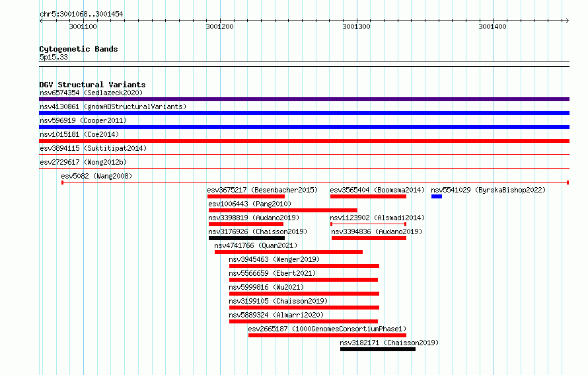The image size is (588, 375).
Task: Select the purple nsv6574354 variant bar
Action: click(304, 99)
